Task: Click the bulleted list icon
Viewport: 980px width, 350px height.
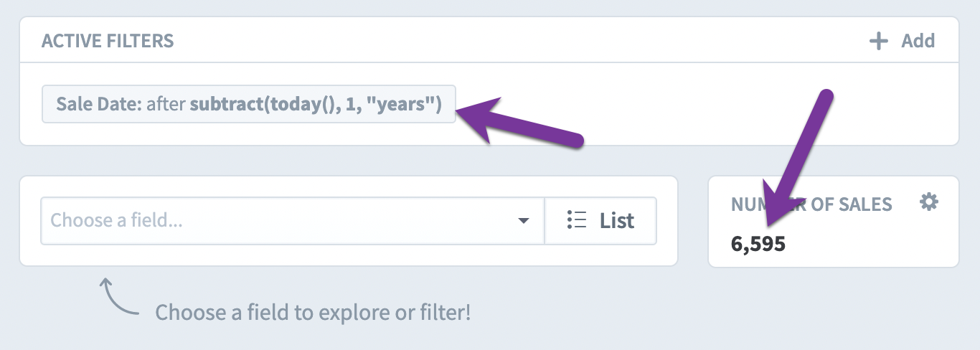Action: (x=577, y=220)
